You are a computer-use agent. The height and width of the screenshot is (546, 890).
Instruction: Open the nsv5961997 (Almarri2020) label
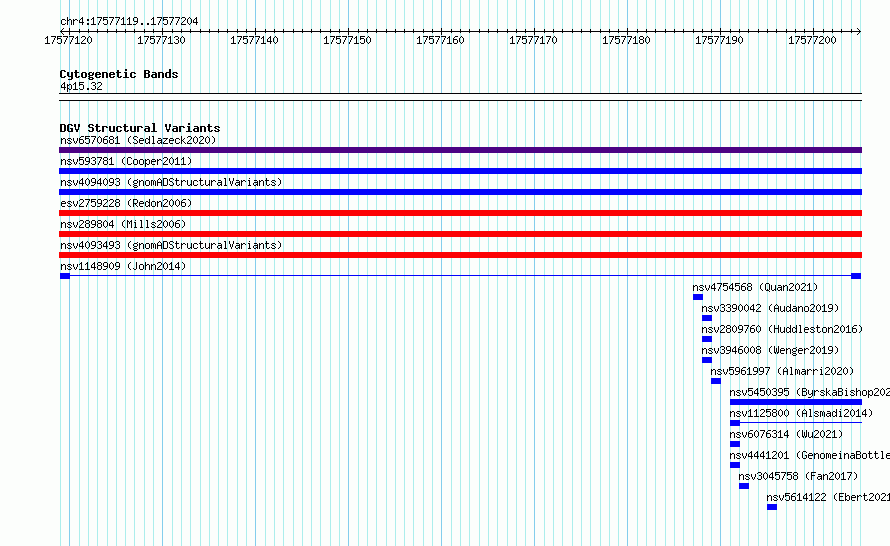(782, 371)
